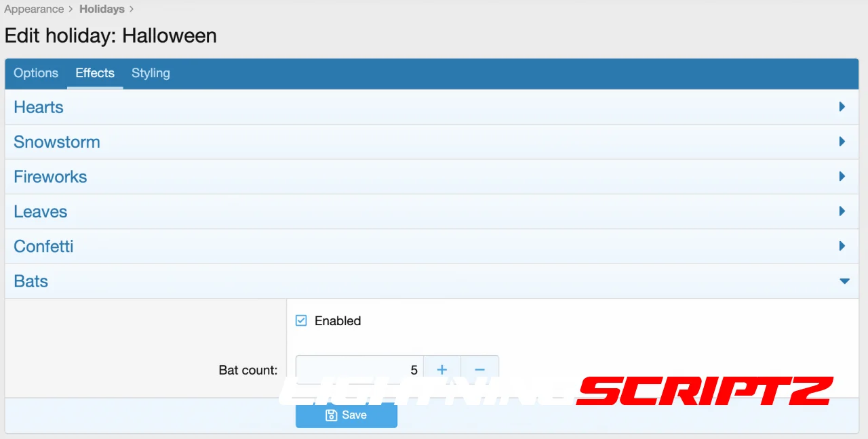Open the Snowstorm heading text
Screen dimensions: 868x439
(x=57, y=142)
